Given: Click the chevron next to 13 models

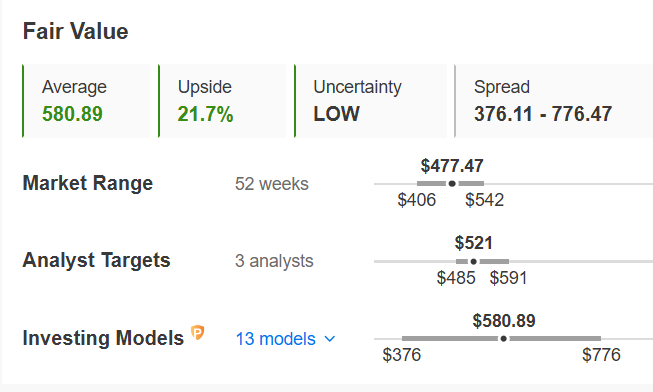Looking at the screenshot, I should tap(330, 339).
